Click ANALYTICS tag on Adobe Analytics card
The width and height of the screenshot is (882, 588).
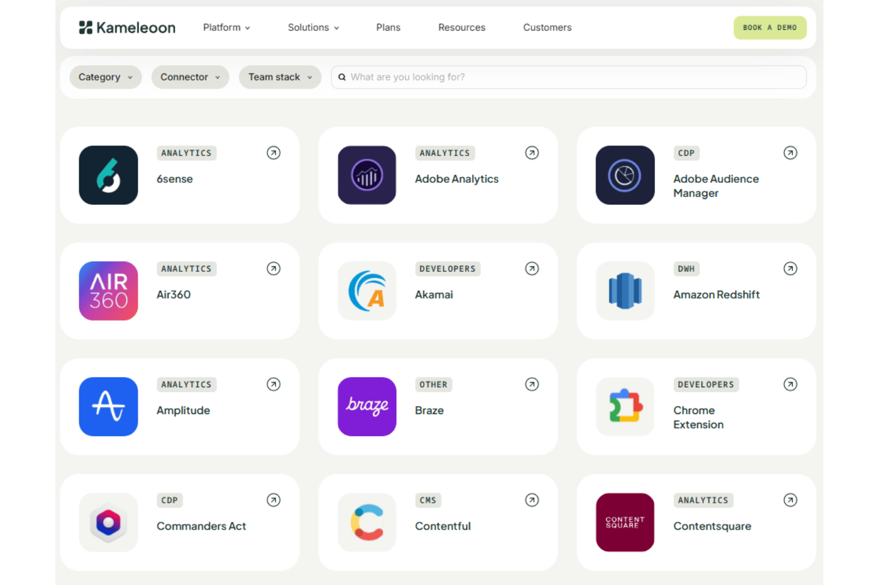(445, 153)
